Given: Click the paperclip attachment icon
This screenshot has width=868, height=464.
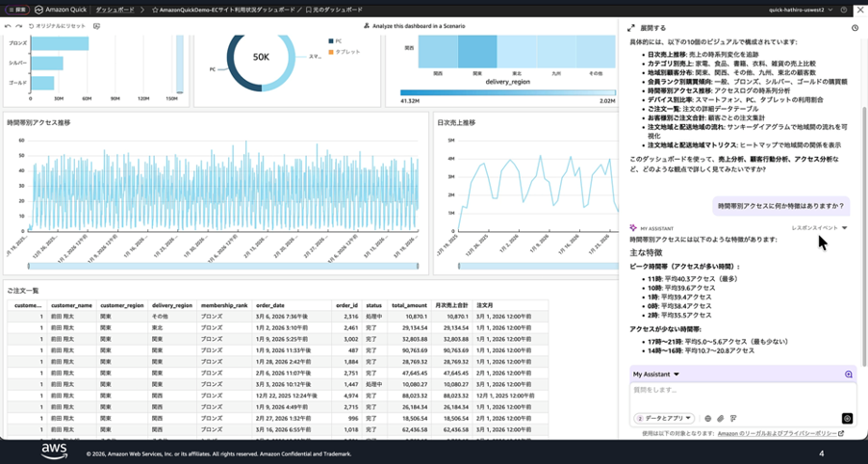Looking at the screenshot, I should [x=720, y=419].
